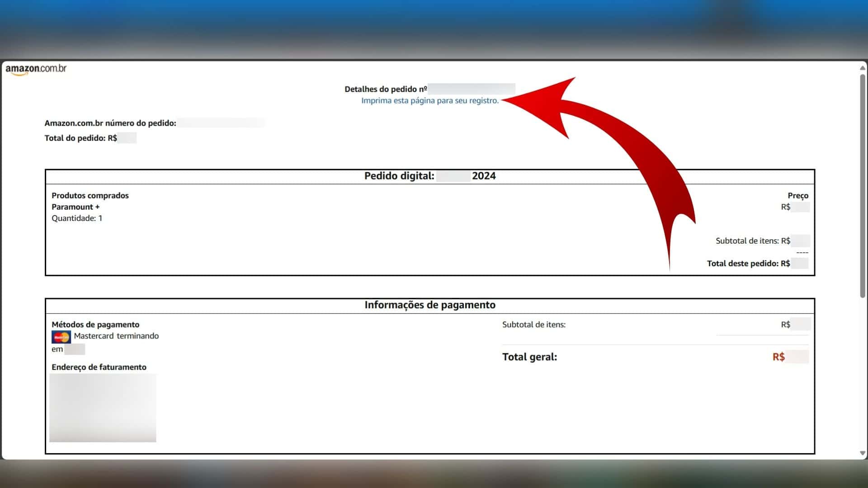
Task: Click 'Mastercard terminando' text
Action: [x=116, y=336]
